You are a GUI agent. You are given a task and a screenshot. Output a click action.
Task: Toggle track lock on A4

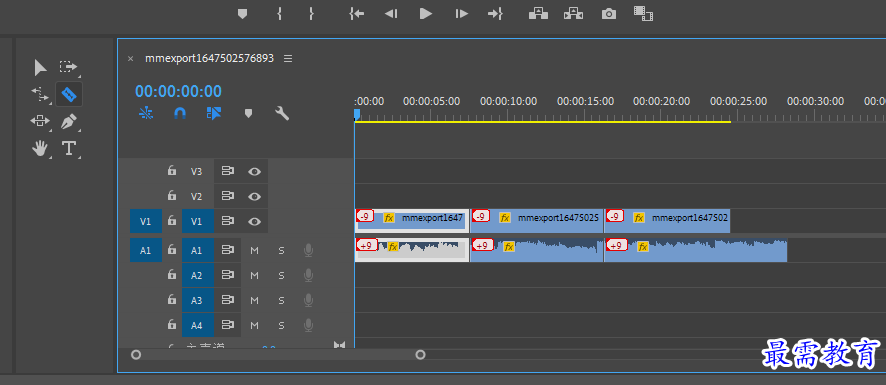point(172,325)
